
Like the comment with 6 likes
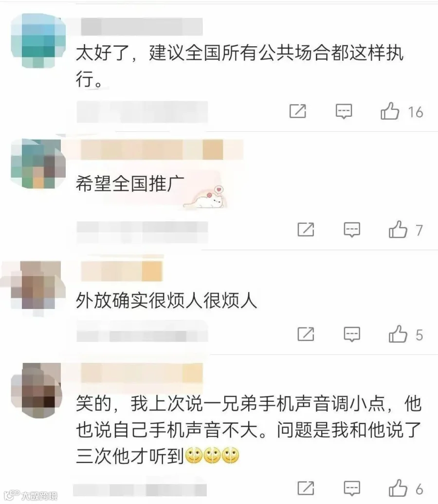tap(398, 488)
